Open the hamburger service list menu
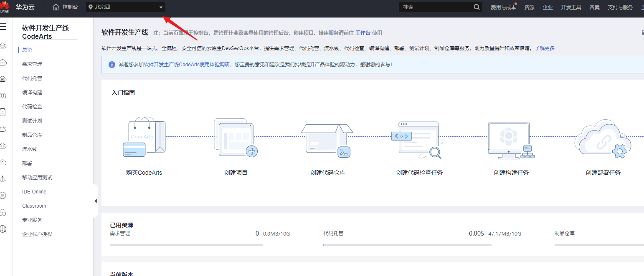The width and height of the screenshot is (644, 276). (3, 27)
